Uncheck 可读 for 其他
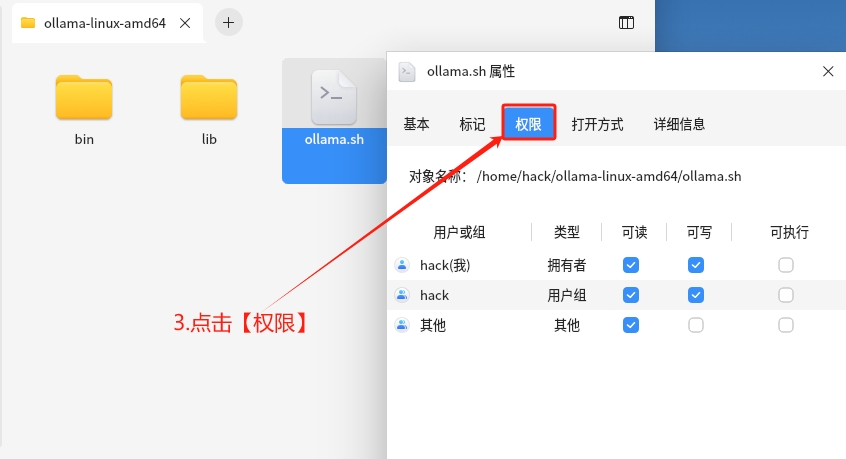The height and width of the screenshot is (459, 846). tap(631, 325)
